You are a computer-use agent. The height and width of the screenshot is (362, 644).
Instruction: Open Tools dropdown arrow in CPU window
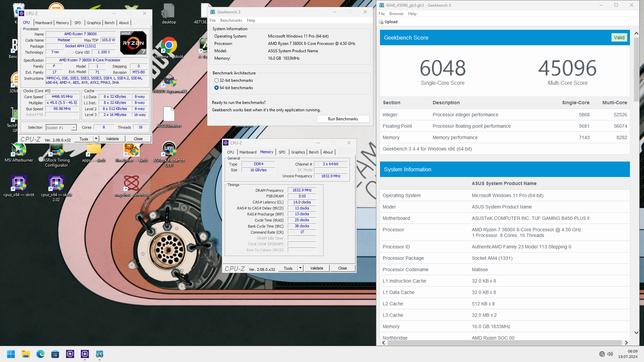coord(96,139)
